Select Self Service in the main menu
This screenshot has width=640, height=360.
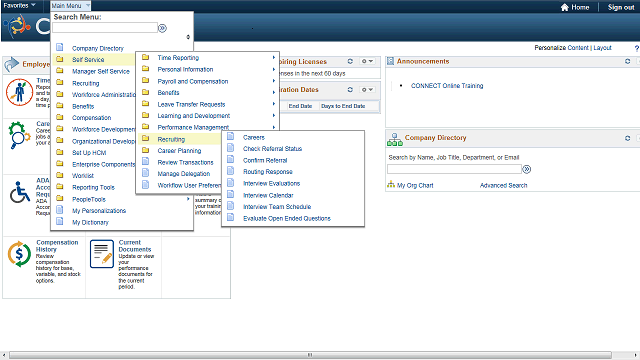[x=88, y=60]
